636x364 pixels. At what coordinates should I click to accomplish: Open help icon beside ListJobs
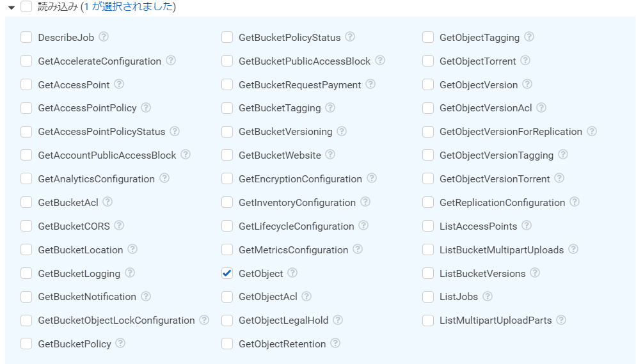tap(488, 296)
